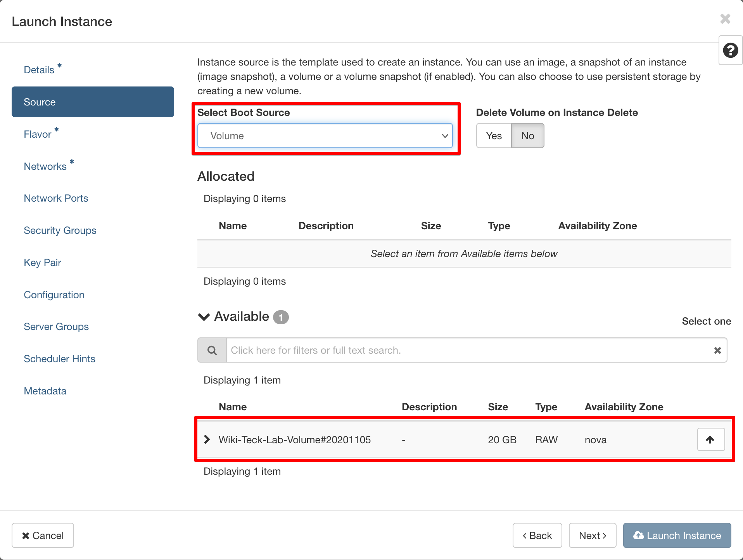The height and width of the screenshot is (560, 743).
Task: Focus the filters or full text search field
Action: [x=465, y=350]
